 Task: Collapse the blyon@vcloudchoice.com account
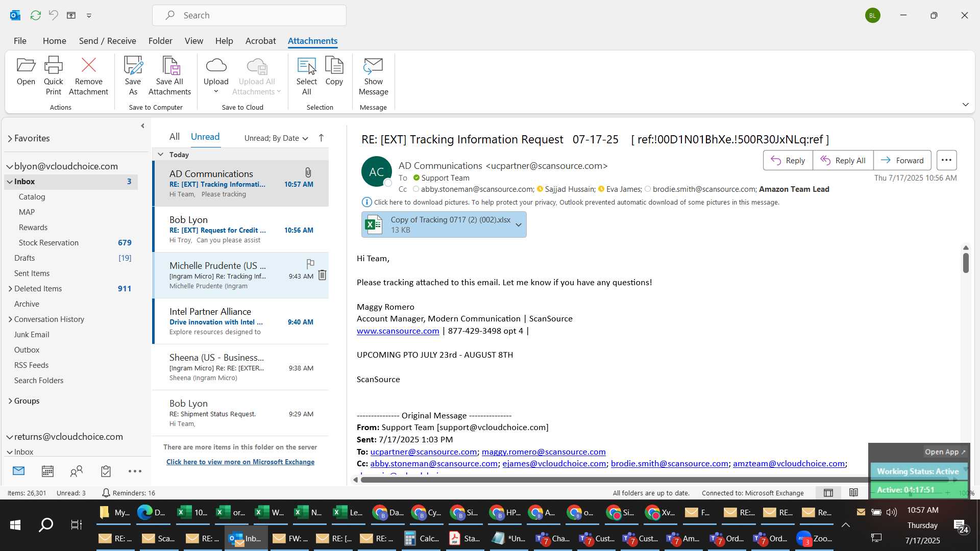coord(10,166)
